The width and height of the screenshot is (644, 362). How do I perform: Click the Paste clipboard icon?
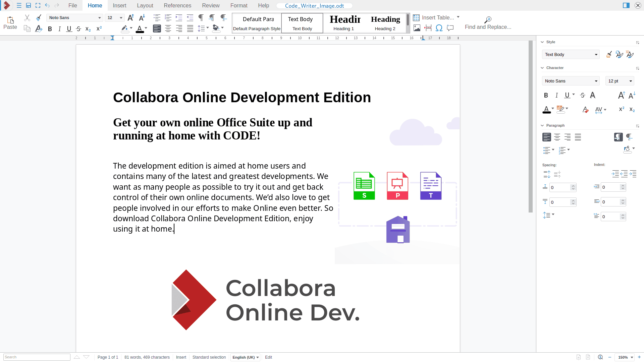pyautogui.click(x=10, y=19)
